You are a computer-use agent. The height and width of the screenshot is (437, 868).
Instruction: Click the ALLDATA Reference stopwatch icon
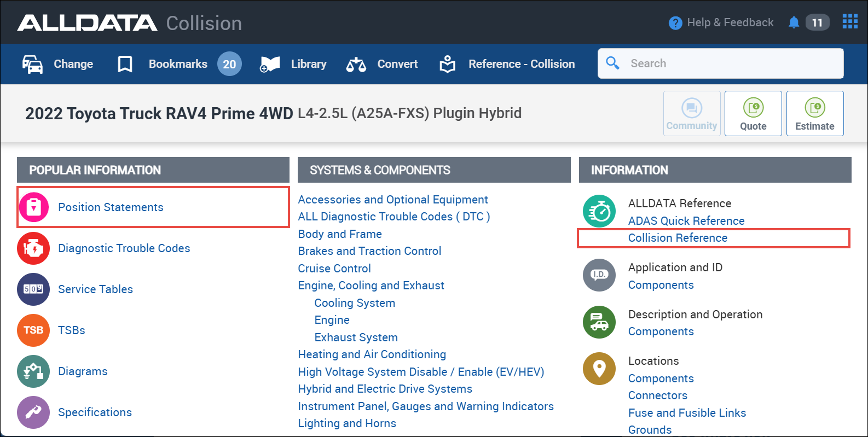(599, 211)
